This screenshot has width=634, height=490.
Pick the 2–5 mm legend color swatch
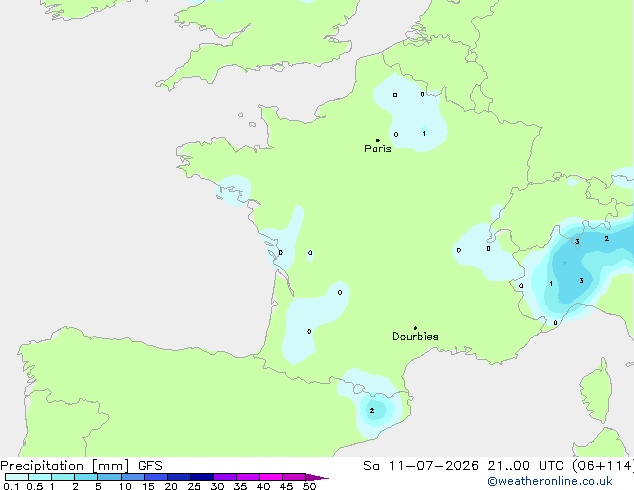[x=86, y=477]
